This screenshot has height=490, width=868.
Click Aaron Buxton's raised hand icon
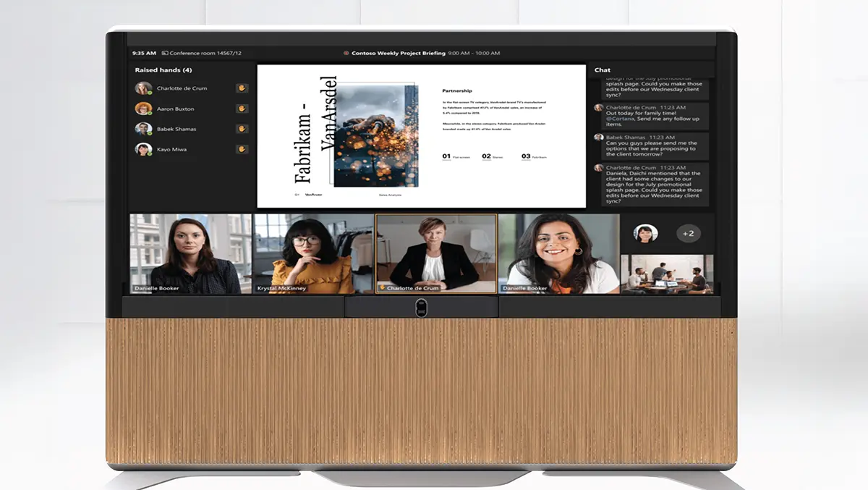click(242, 109)
